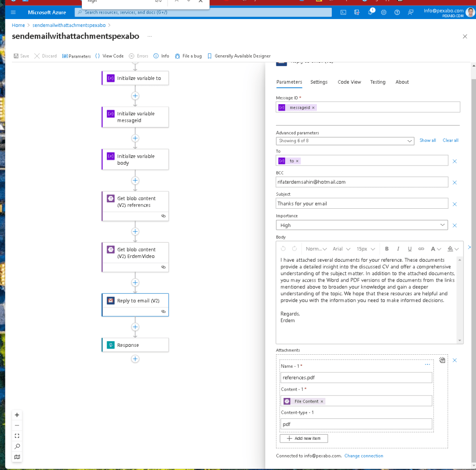Add step below Get blob content ErdemVideo
476x470 pixels.
coord(135,283)
